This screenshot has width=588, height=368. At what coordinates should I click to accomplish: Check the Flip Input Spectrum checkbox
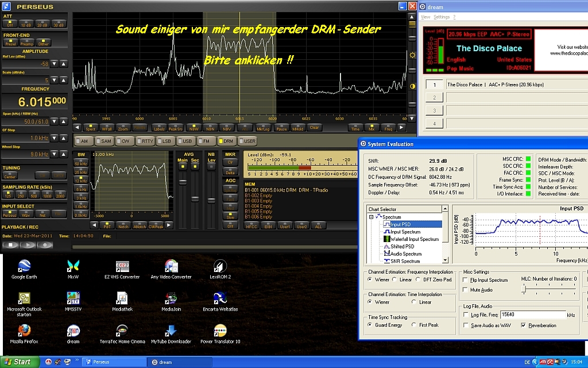point(465,280)
